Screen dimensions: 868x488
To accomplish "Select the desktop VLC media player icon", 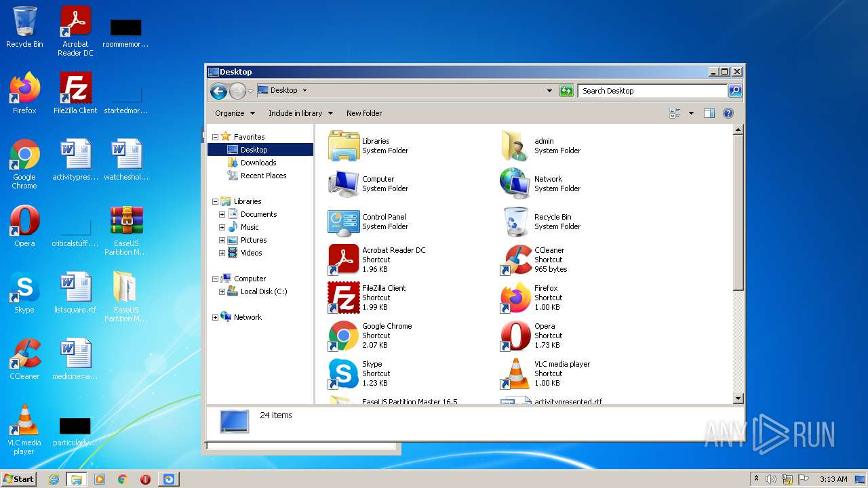I will (x=24, y=430).
